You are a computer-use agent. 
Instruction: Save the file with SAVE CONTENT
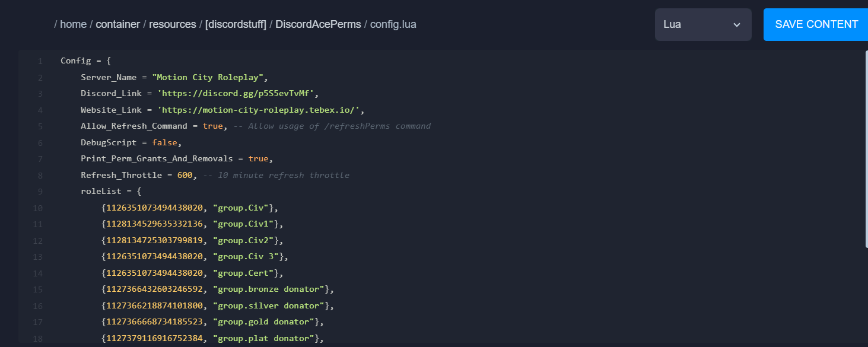pos(816,24)
